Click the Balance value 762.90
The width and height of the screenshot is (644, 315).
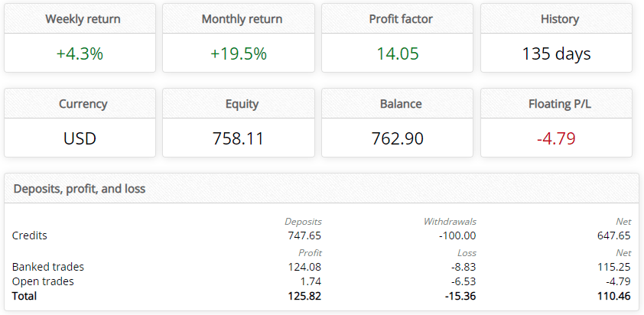398,138
